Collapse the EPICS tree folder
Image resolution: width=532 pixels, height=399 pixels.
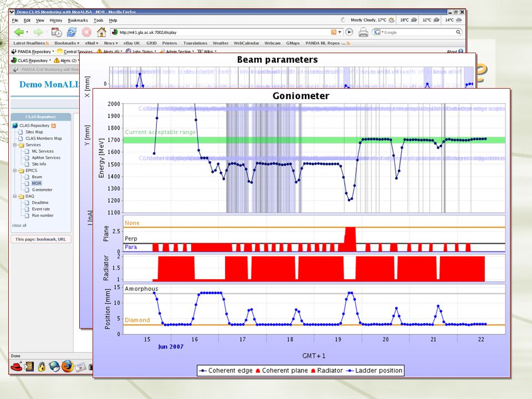point(15,171)
